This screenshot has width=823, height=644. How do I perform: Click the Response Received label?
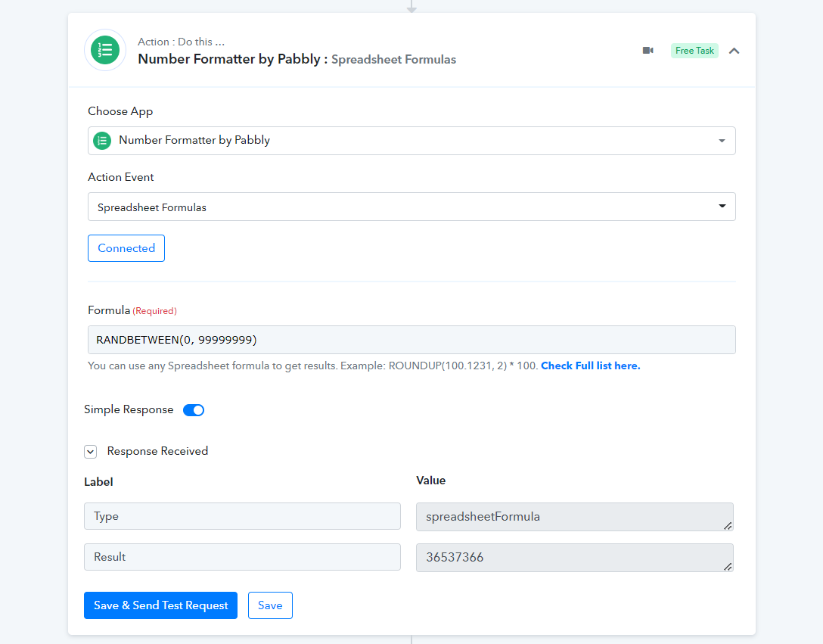pyautogui.click(x=157, y=451)
